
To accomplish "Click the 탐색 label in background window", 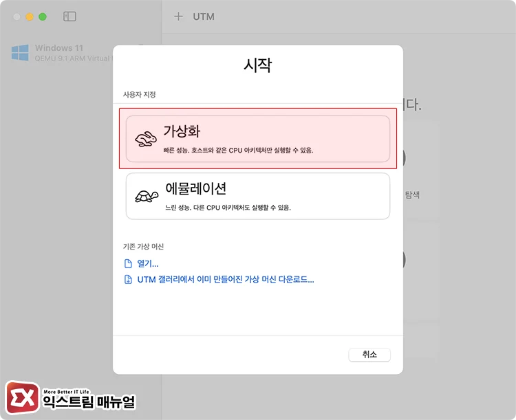I will tap(412, 195).
